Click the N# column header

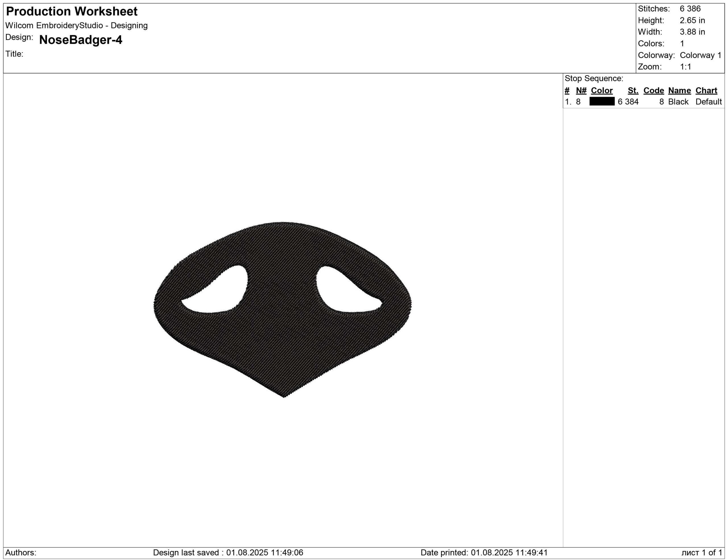pos(581,91)
